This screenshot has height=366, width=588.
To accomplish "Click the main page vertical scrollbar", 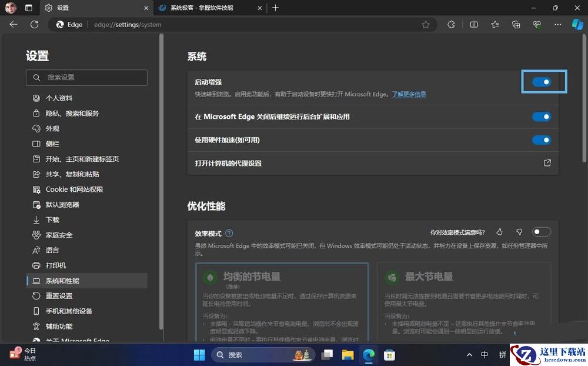I will coord(584,98).
